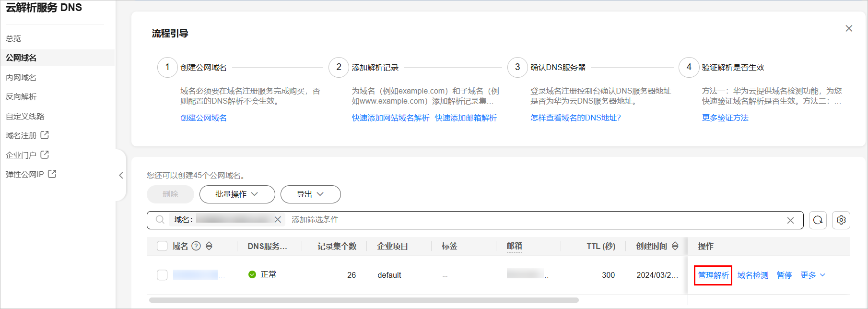868x309 pixels.
Task: Open 快速添加网站域名解析 link
Action: (390, 118)
